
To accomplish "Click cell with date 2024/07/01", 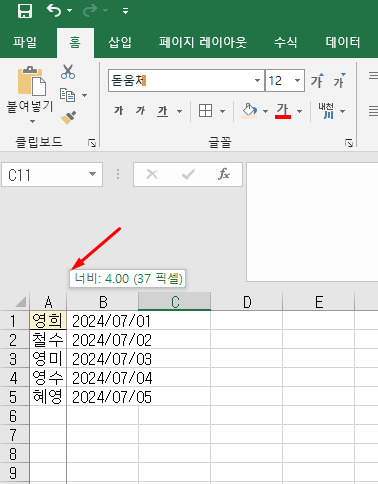I will [x=103, y=320].
